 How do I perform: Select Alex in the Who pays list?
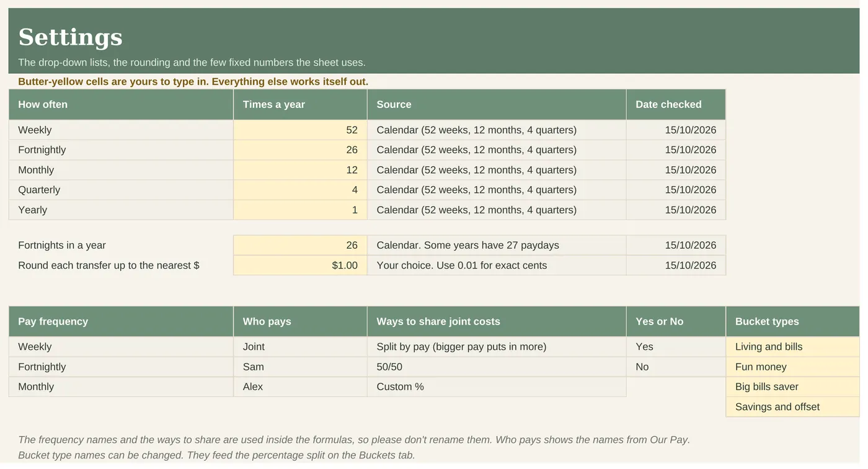pyautogui.click(x=300, y=386)
